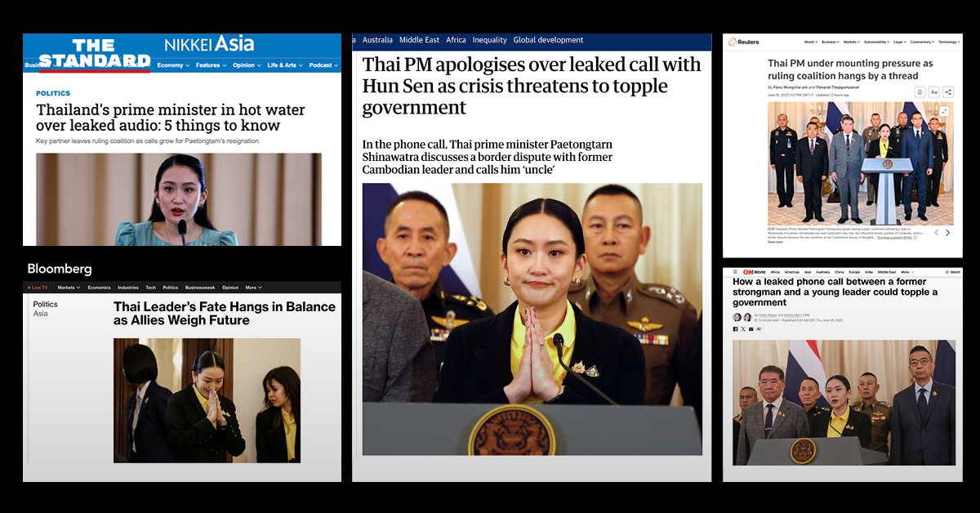
Task: Click the Reuters bookmark article icon
Action: pyautogui.click(x=920, y=91)
